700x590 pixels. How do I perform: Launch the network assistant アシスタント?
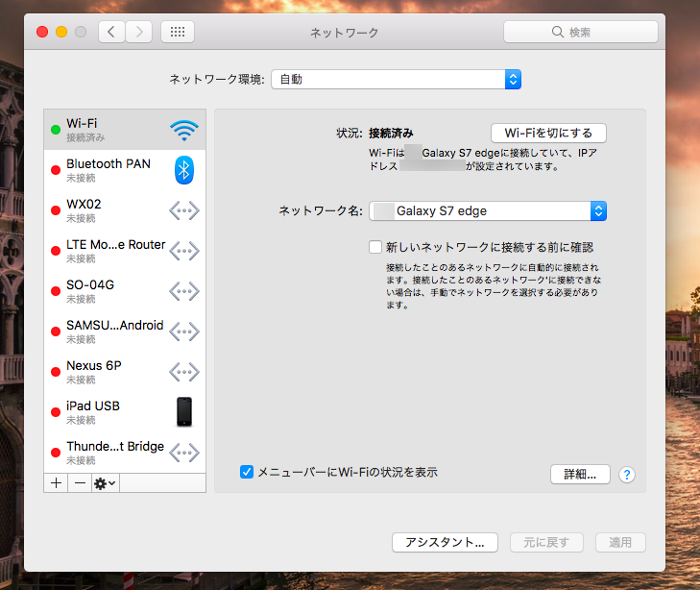click(x=445, y=542)
